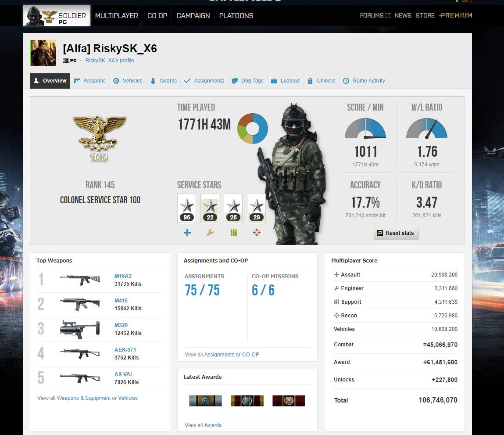Click the 201,821 kills text
Screen dimensions: 504x435
pos(426,216)
